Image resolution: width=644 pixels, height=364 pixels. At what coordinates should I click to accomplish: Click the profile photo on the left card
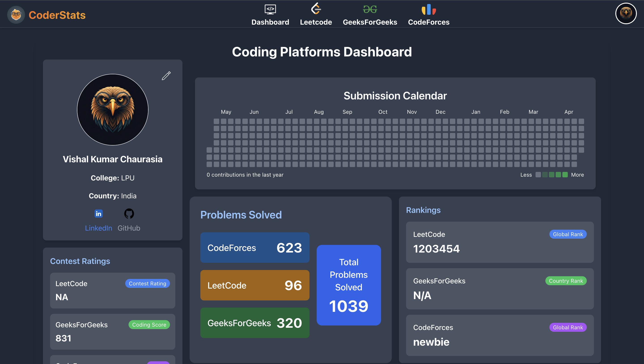112,110
